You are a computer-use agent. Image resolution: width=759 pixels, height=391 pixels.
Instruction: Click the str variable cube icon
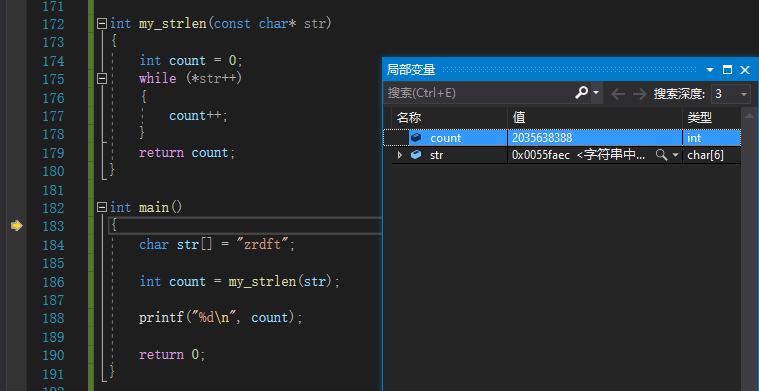(x=416, y=155)
